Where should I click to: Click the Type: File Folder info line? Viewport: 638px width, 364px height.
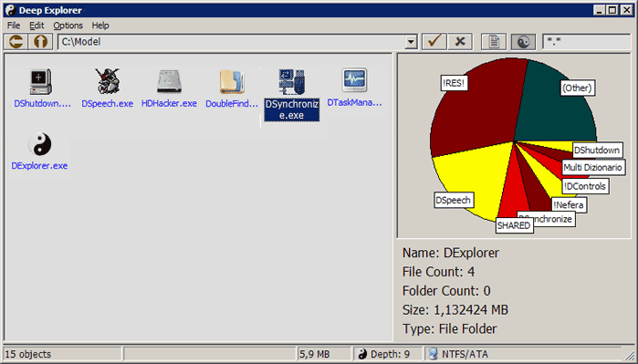[450, 328]
